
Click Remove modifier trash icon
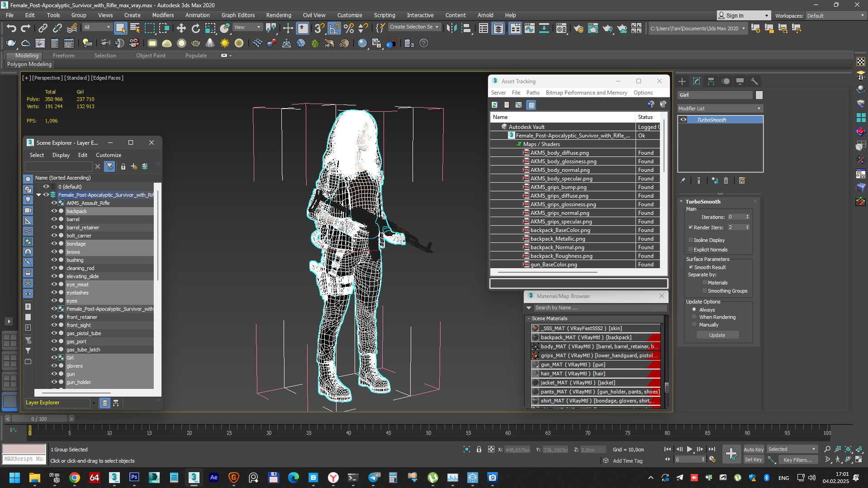726,180
